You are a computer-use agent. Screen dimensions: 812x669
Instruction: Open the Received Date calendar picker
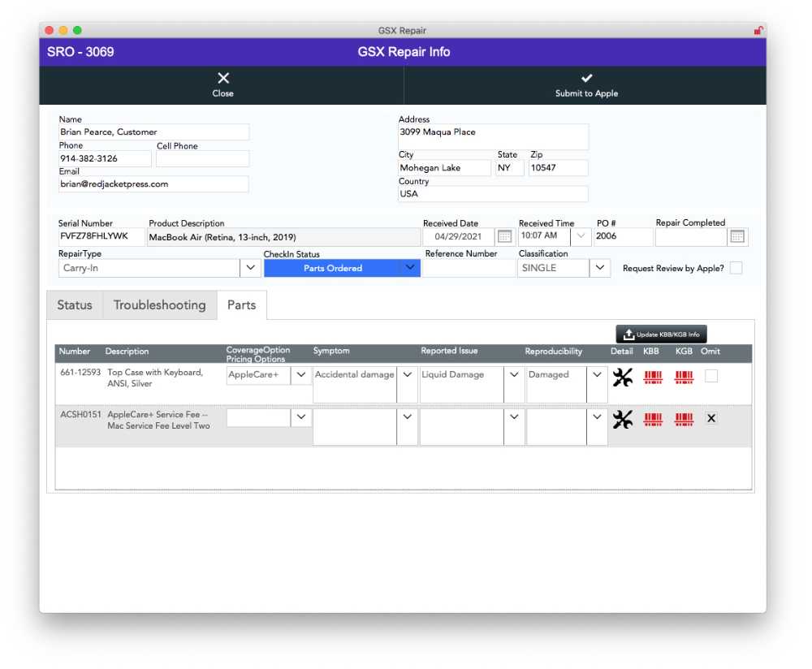pyautogui.click(x=504, y=236)
